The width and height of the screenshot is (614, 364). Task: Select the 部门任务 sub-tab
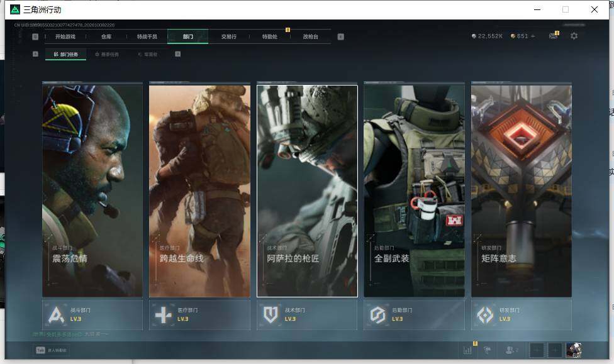point(66,55)
